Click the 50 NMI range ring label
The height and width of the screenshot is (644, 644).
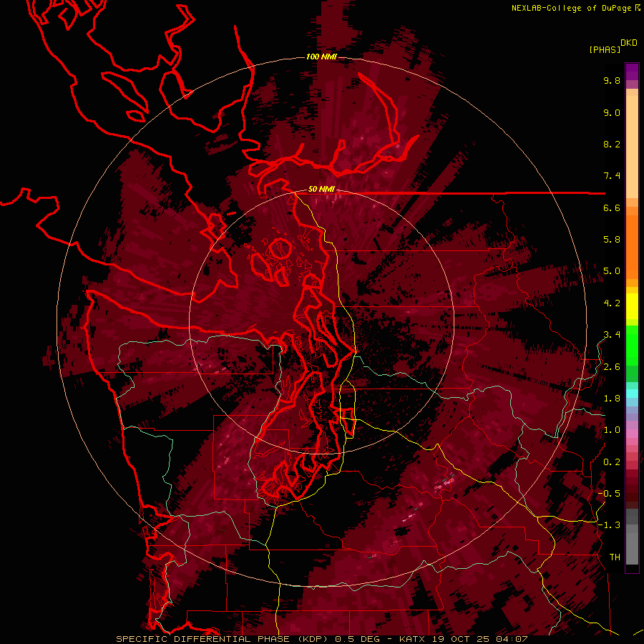click(321, 190)
